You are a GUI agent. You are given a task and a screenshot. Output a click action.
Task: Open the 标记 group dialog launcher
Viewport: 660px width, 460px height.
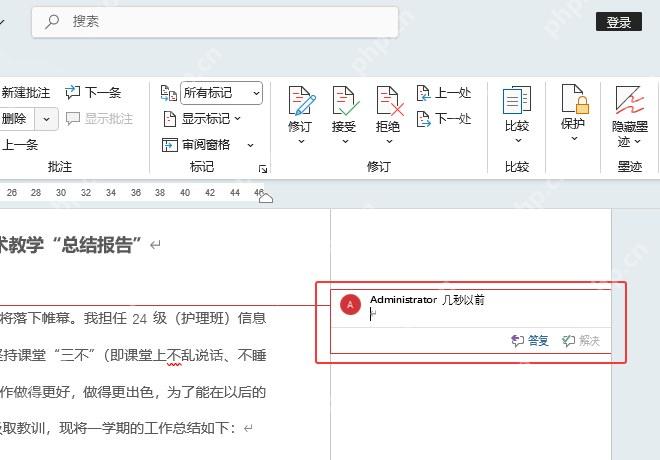click(x=263, y=169)
